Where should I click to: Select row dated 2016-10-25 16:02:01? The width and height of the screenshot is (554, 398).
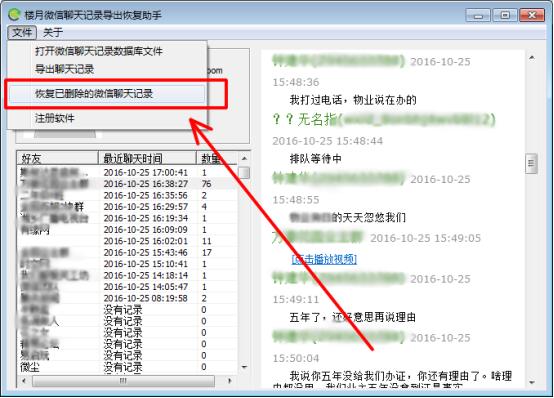click(127, 241)
